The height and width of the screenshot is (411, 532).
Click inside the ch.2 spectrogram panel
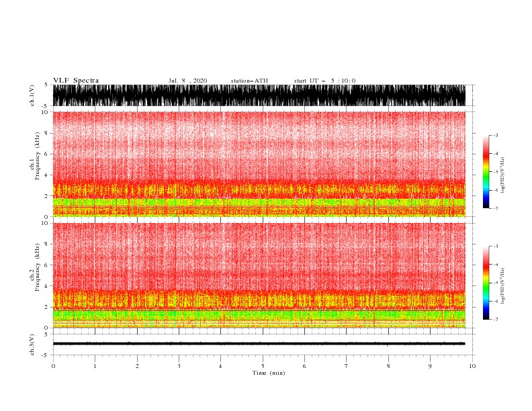click(259, 275)
